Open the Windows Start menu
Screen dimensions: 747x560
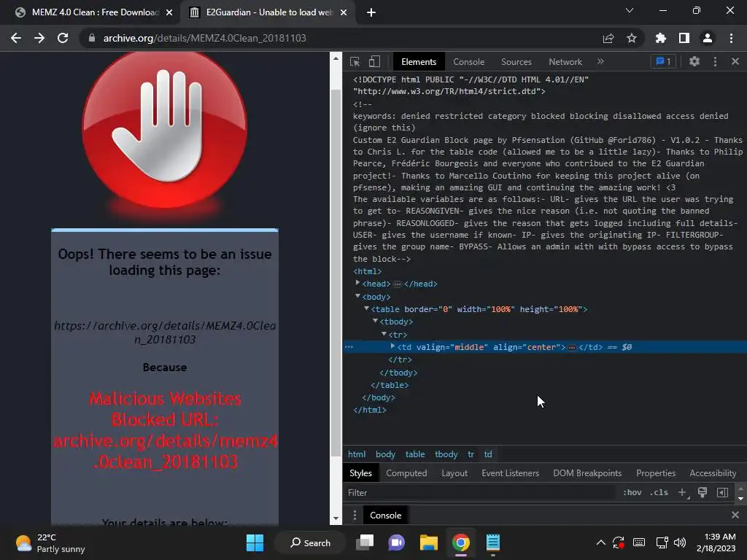point(255,542)
